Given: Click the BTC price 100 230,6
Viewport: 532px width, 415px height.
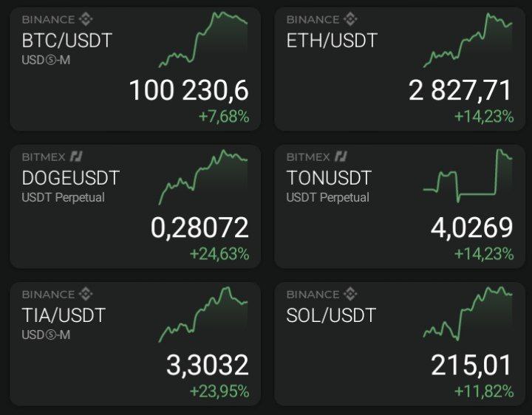Looking at the screenshot, I should (x=189, y=91).
